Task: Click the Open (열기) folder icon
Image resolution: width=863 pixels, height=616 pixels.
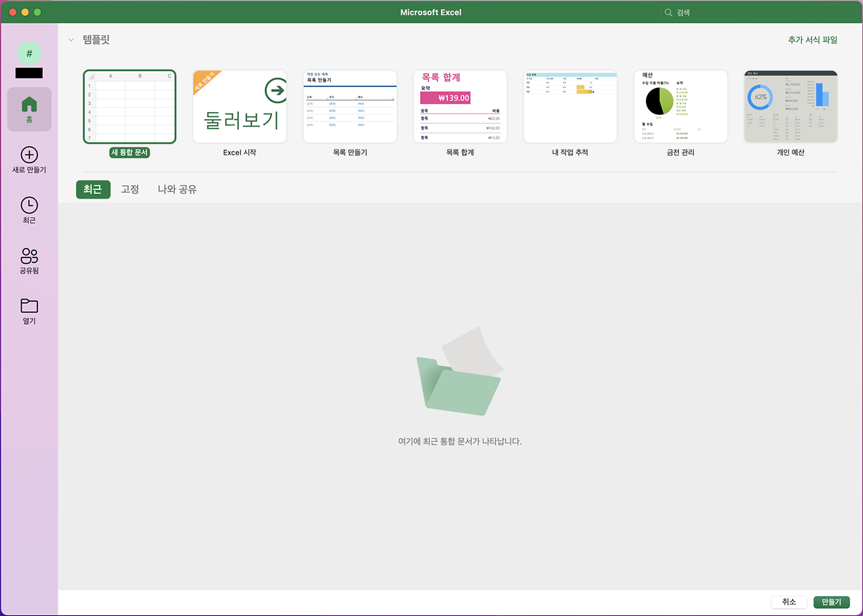Action: pyautogui.click(x=29, y=305)
